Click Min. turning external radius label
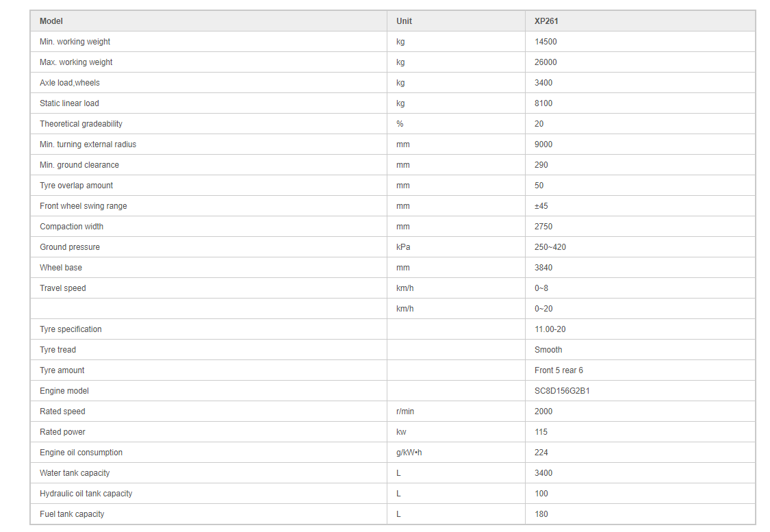The width and height of the screenshot is (770, 532). pyautogui.click(x=88, y=144)
